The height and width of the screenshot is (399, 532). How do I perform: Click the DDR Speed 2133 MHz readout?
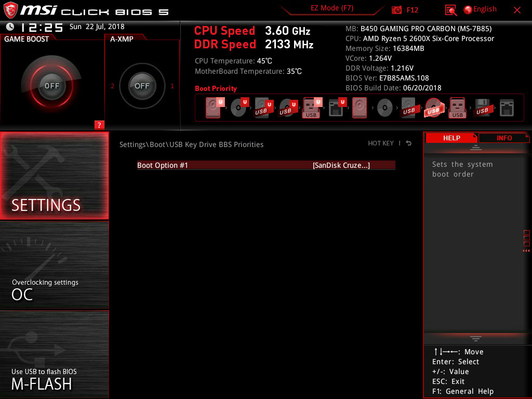pyautogui.click(x=254, y=45)
